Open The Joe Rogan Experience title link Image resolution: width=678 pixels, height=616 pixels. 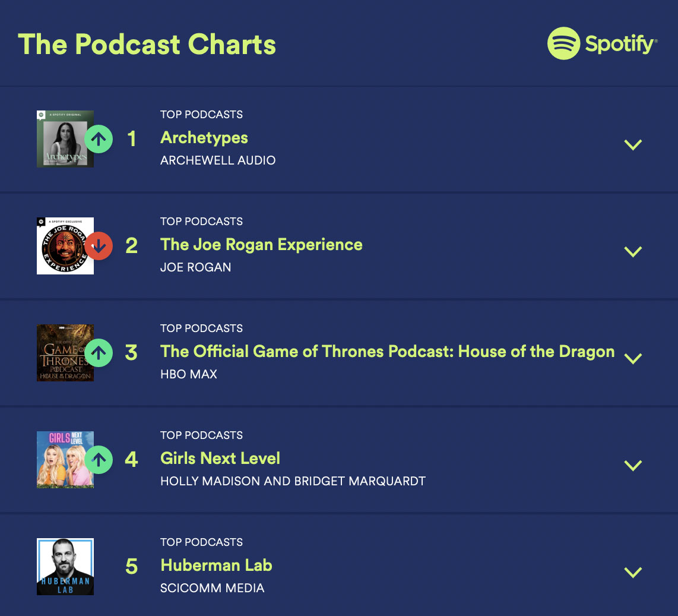click(261, 245)
